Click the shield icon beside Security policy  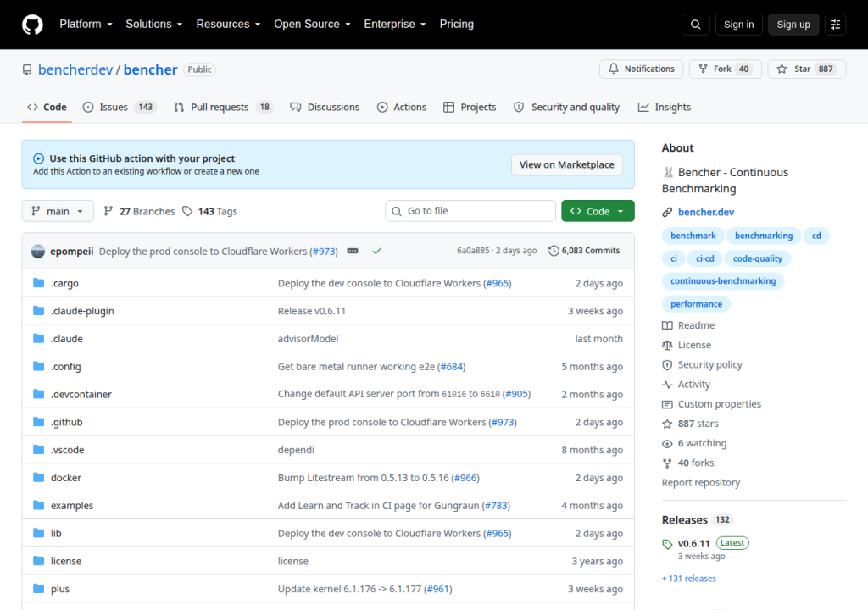[667, 365]
